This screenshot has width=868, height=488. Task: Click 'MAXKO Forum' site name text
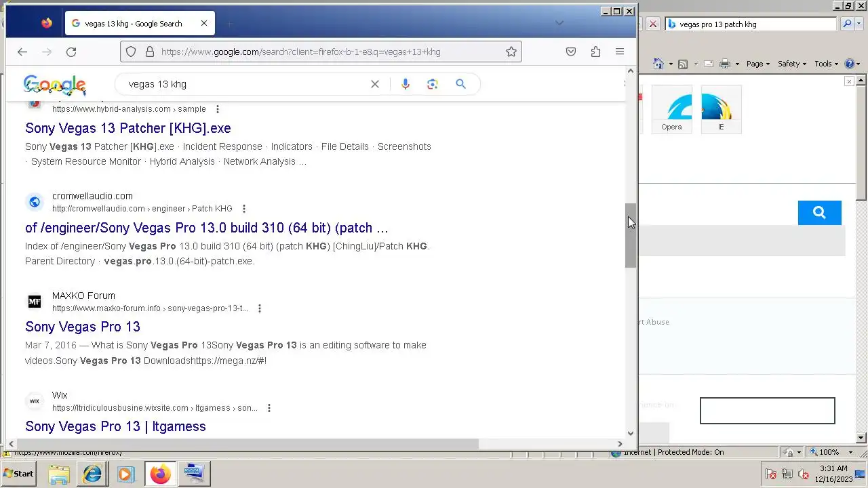[83, 296]
